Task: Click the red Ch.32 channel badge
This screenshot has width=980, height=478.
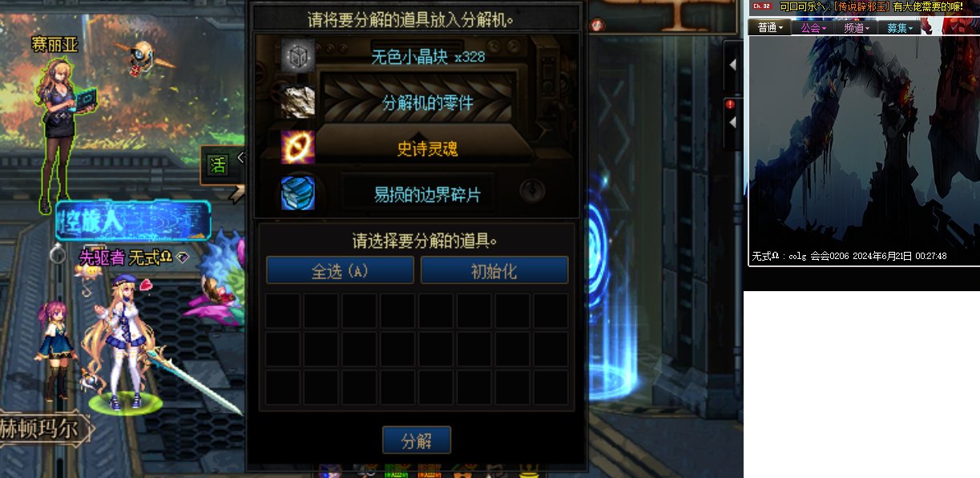Action: 761,6
